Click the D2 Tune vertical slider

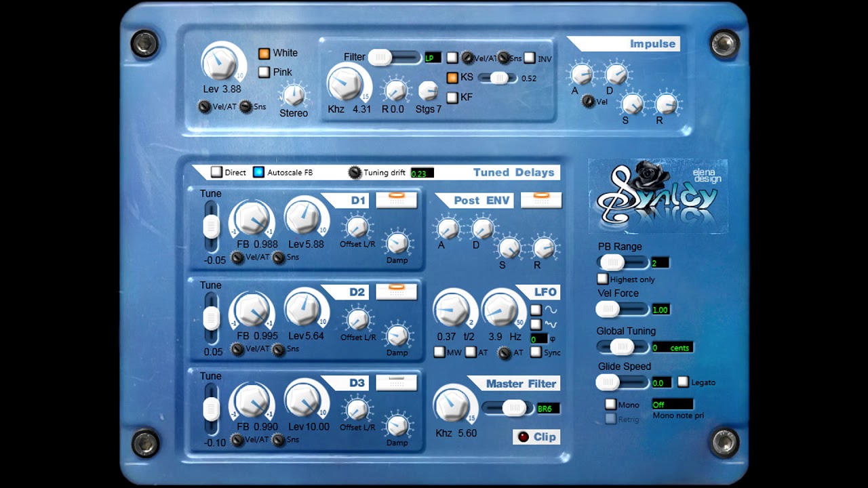click(x=212, y=319)
